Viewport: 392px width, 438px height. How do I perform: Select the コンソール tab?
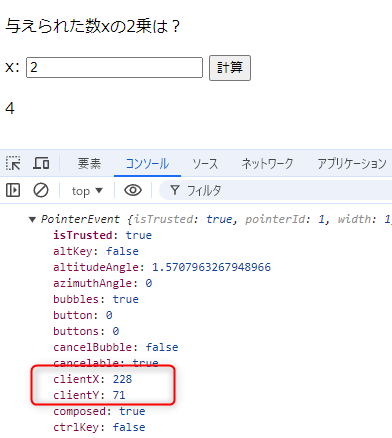(x=147, y=163)
